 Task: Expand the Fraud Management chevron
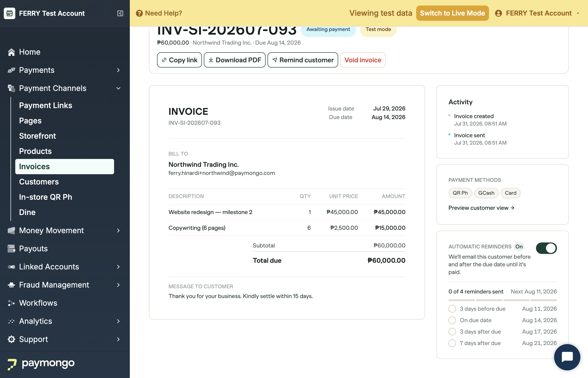(118, 285)
